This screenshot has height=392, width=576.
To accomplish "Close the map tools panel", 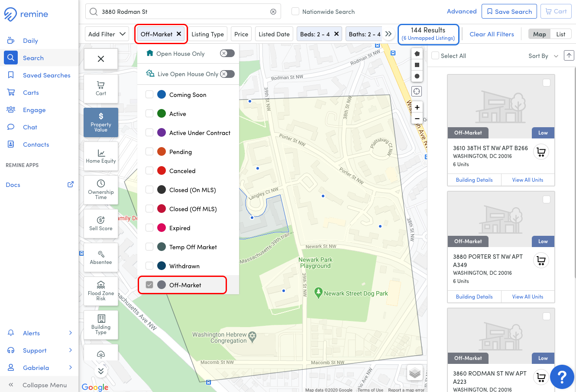I will coord(101,59).
